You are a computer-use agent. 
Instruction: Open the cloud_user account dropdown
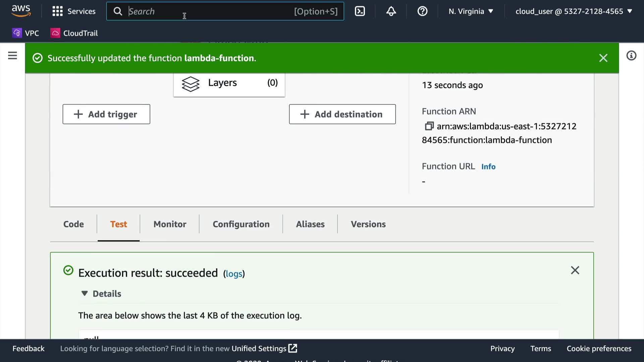click(574, 11)
